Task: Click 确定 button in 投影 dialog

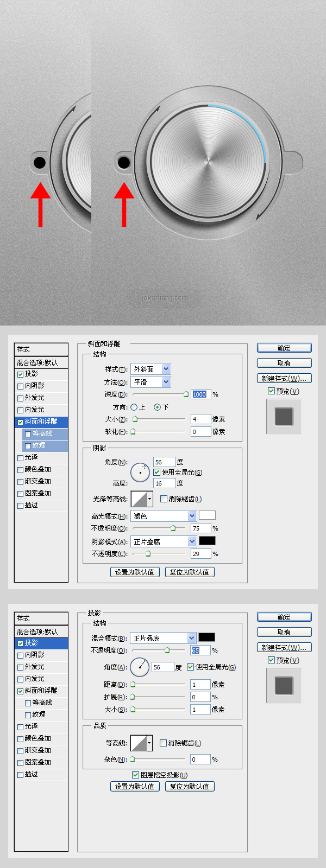Action: tap(284, 617)
